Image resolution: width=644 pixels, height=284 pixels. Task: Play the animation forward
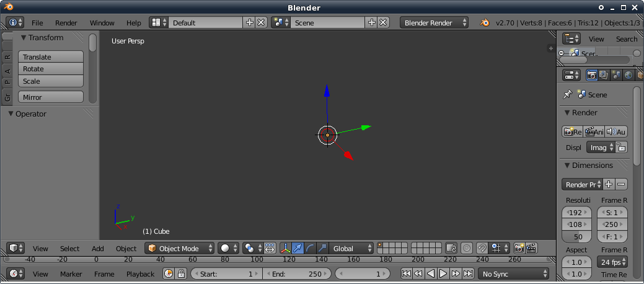443,273
